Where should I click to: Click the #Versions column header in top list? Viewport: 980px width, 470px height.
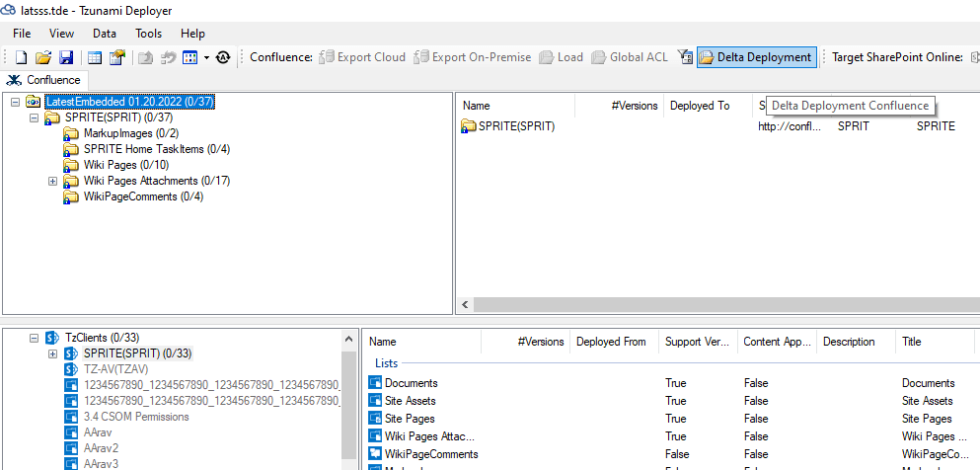point(620,106)
